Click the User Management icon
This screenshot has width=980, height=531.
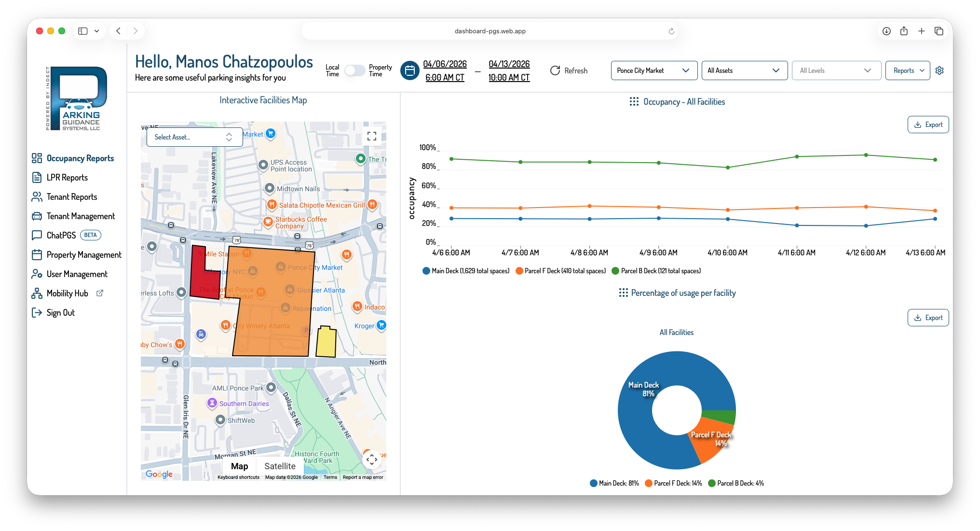37,274
